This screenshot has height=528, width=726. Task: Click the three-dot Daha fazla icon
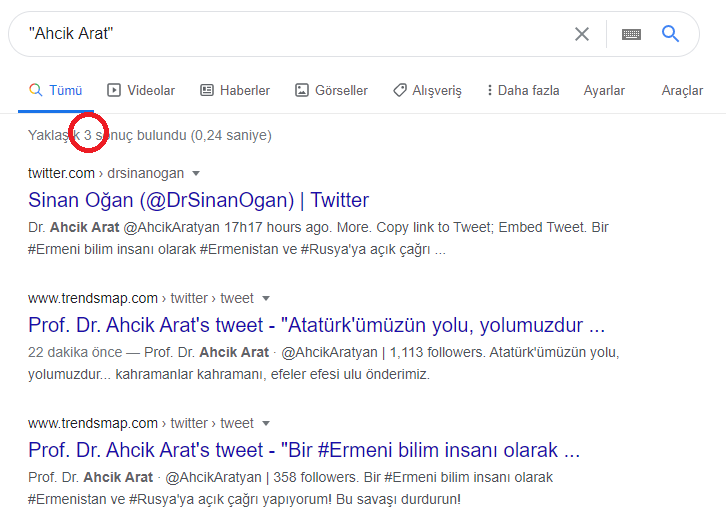click(x=489, y=90)
